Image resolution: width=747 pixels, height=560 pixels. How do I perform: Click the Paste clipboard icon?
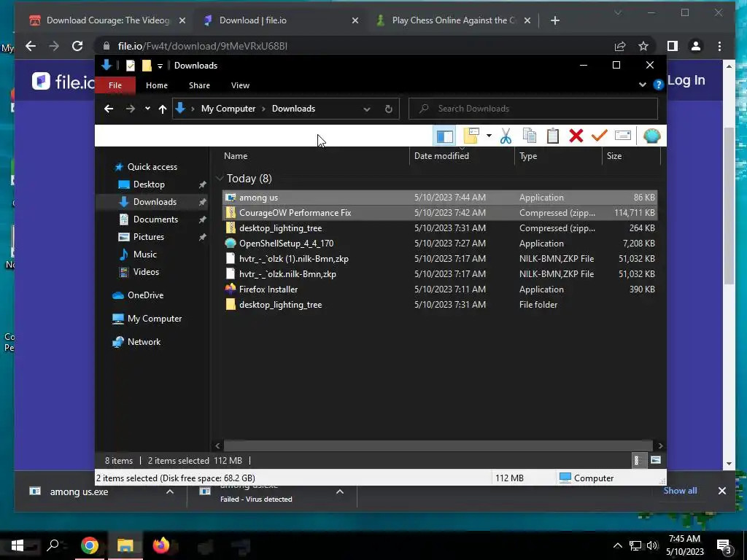[x=553, y=136]
